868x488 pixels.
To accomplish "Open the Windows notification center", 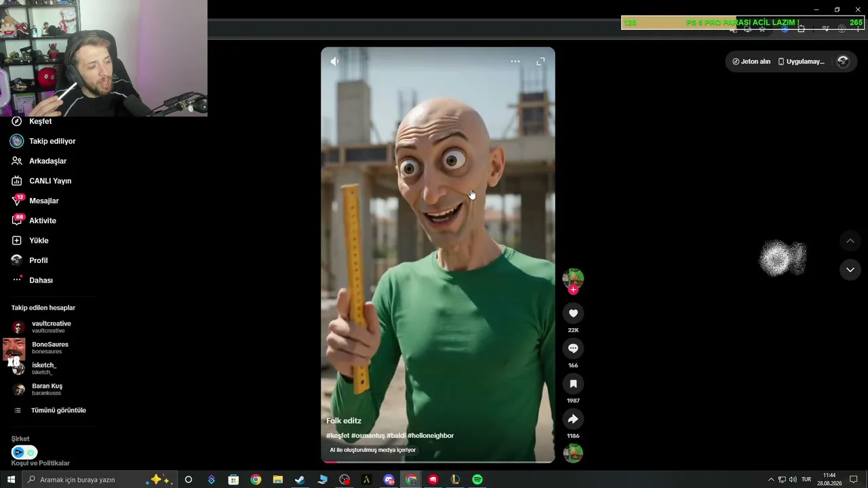I will tap(854, 480).
